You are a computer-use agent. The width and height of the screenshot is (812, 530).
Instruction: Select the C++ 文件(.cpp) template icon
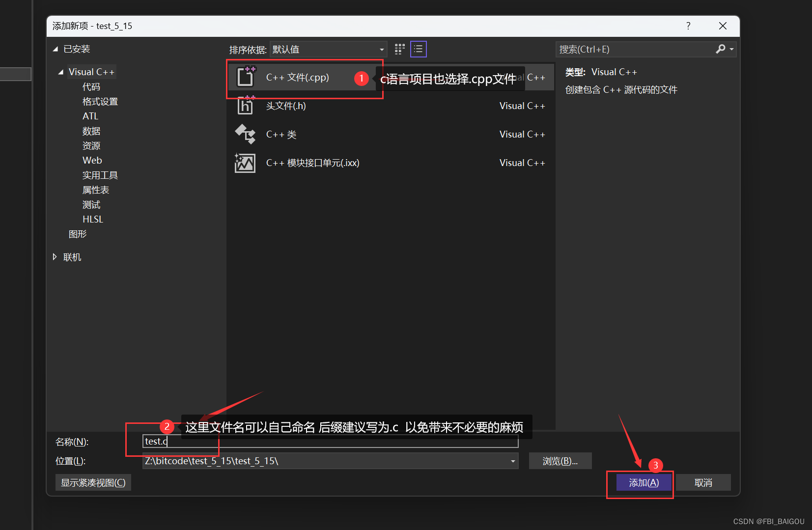point(246,77)
